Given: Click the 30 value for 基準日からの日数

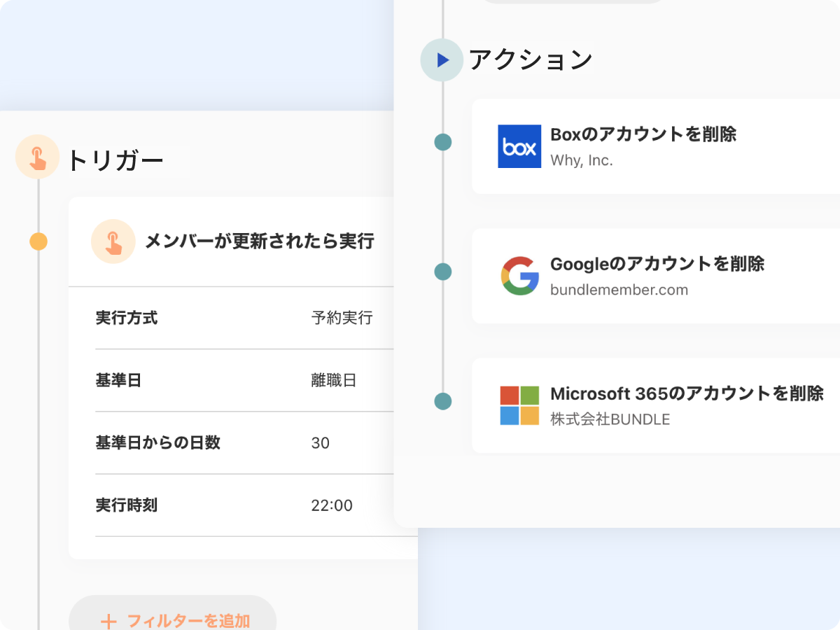Looking at the screenshot, I should click(x=321, y=443).
